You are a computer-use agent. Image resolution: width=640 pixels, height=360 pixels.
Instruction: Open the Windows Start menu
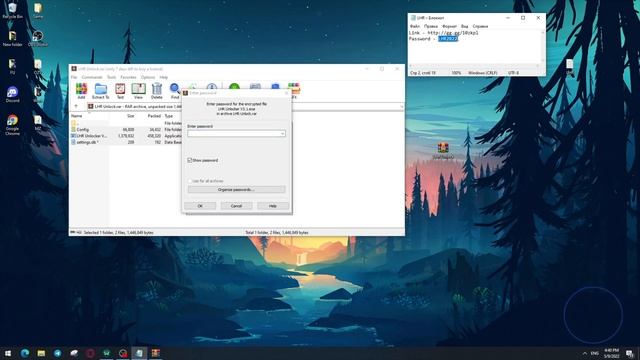[8, 353]
